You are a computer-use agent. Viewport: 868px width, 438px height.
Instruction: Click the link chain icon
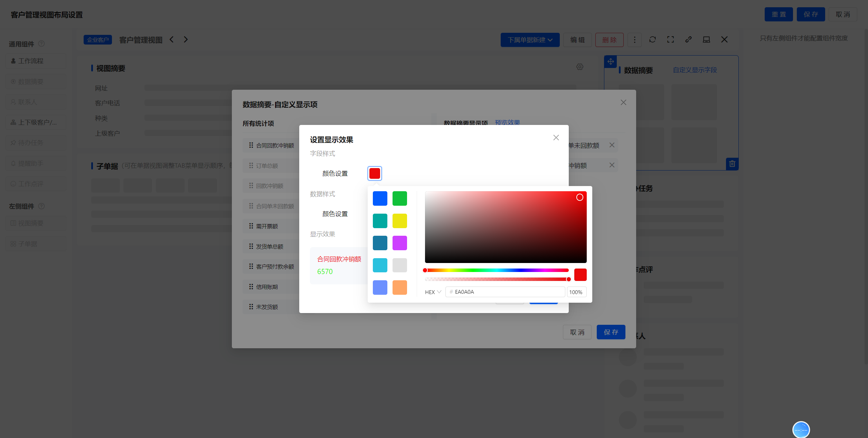point(688,40)
